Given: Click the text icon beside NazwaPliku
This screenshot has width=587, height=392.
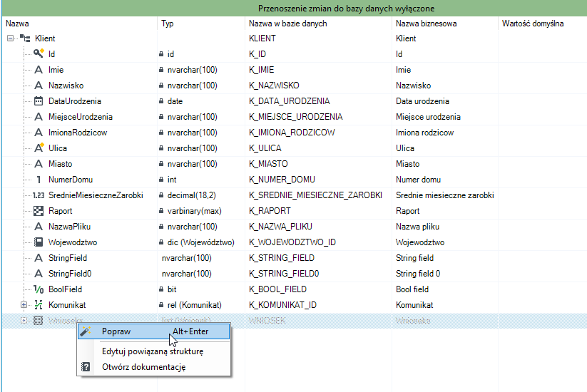Looking at the screenshot, I should tap(39, 227).
